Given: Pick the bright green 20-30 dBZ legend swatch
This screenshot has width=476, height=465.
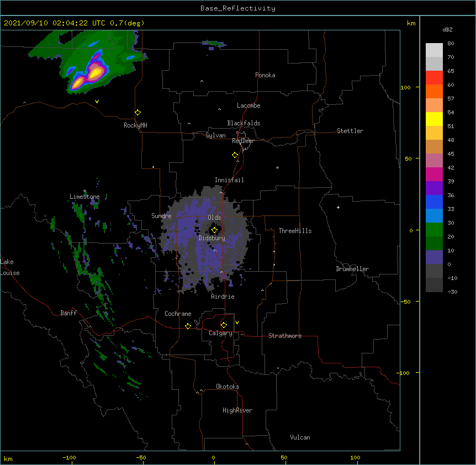Looking at the screenshot, I should coord(434,230).
